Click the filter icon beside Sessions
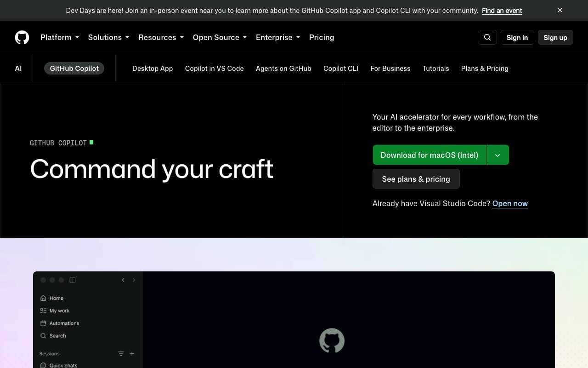Screen dimensions: 588x368 click(121, 354)
